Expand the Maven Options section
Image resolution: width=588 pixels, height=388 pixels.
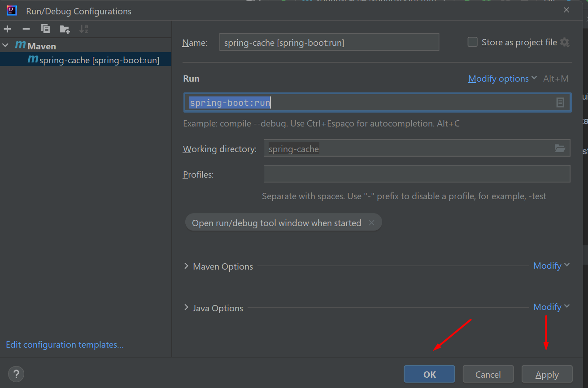[186, 266]
